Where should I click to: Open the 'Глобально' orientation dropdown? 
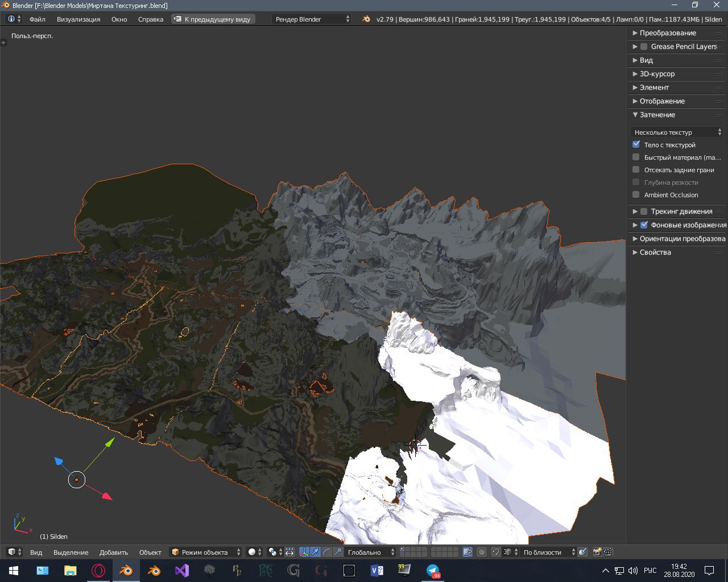370,552
